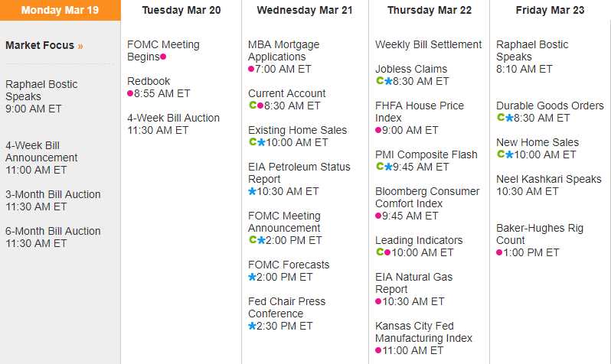Screen dimensions: 611x364
Task: Click the blue star by EIA Petroleum Status Report
Action: click(252, 191)
